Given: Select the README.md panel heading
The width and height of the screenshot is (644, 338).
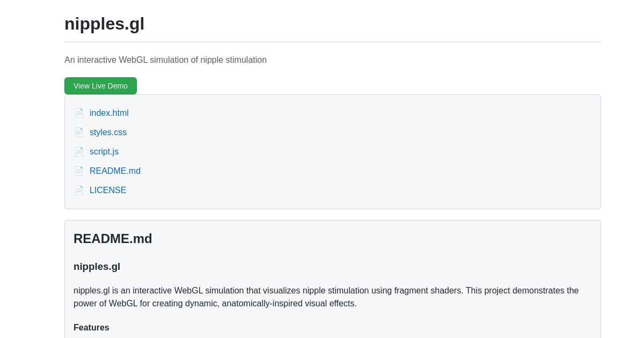Looking at the screenshot, I should (113, 239).
